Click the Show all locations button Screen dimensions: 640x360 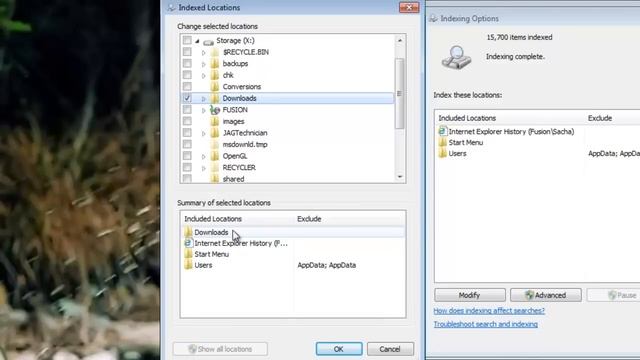coord(220,349)
